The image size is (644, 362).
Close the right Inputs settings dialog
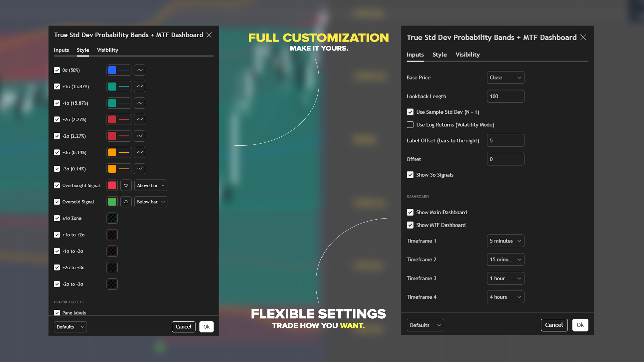[583, 37]
